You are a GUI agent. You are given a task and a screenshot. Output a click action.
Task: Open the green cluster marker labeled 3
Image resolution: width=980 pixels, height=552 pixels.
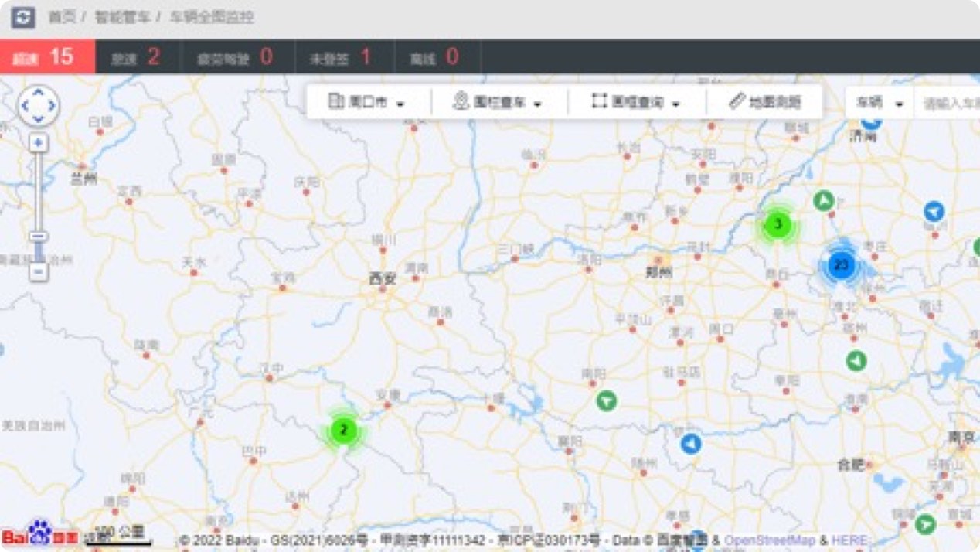pyautogui.click(x=778, y=225)
